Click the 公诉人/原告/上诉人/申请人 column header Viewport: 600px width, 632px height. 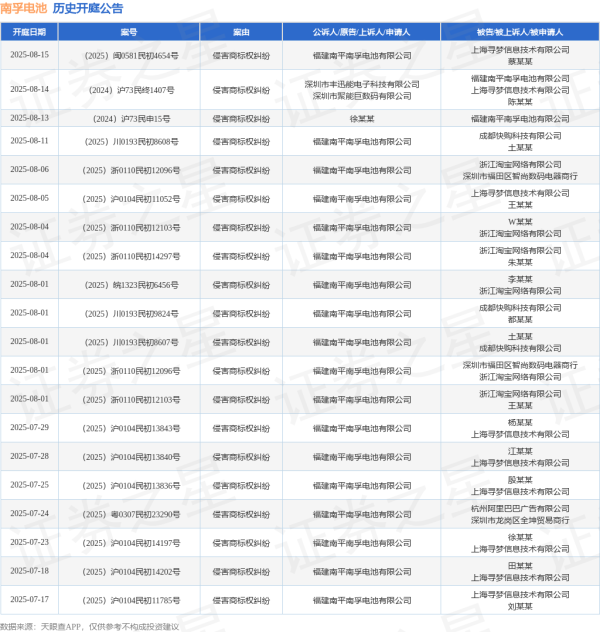click(361, 32)
